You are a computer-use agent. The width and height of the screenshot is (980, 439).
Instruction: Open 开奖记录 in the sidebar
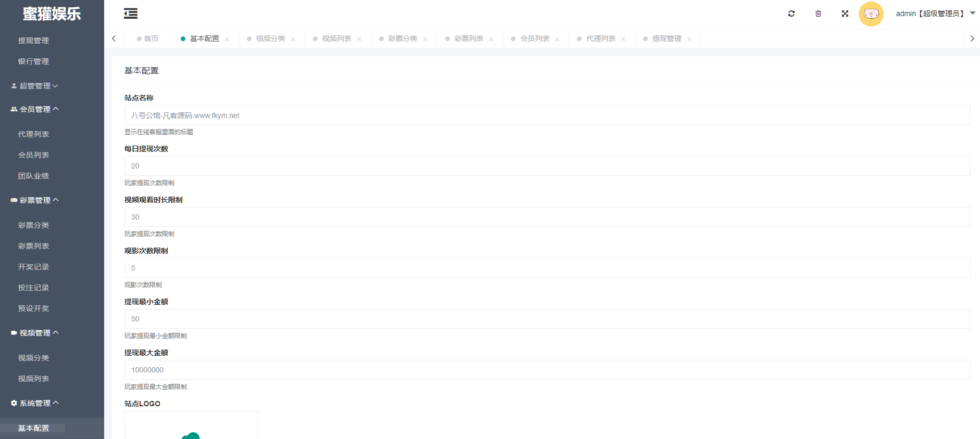(x=33, y=267)
